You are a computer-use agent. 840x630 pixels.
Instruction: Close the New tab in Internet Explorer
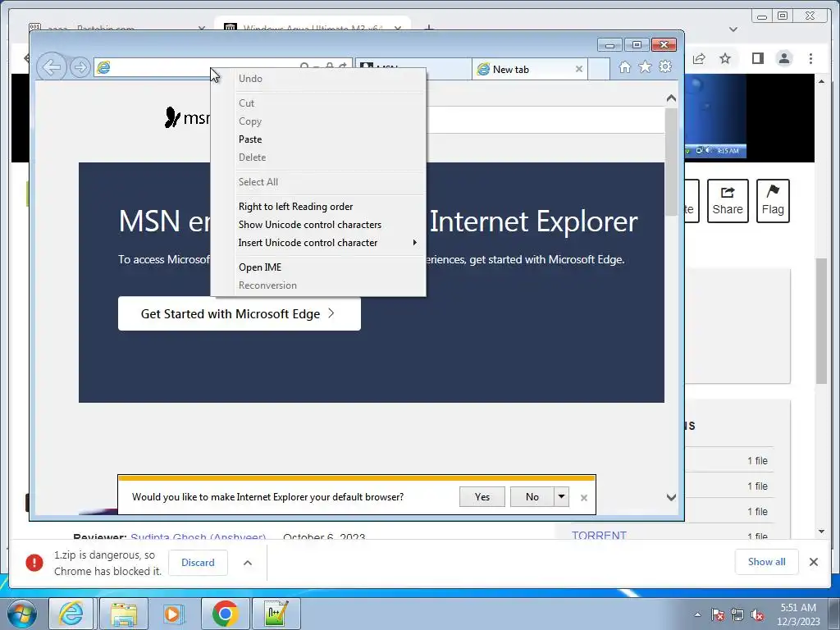pyautogui.click(x=578, y=69)
